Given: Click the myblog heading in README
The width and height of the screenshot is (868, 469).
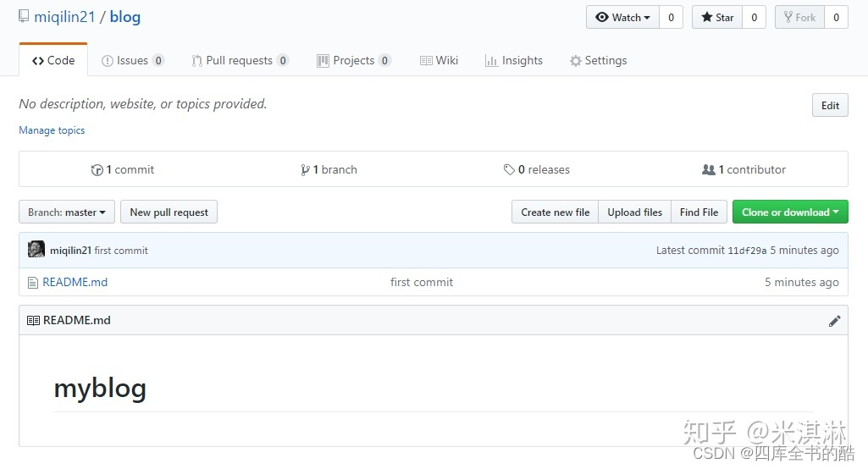Looking at the screenshot, I should [100, 389].
